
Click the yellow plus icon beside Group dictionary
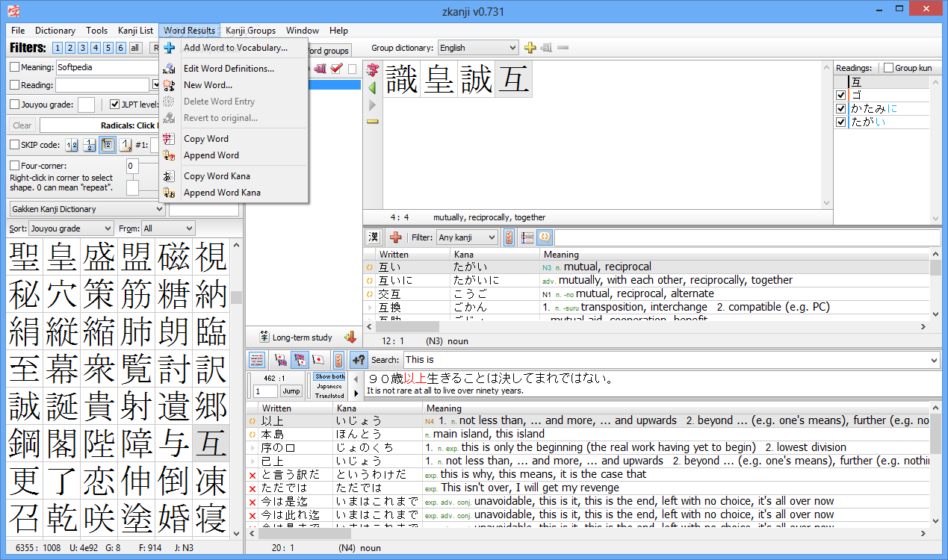530,48
